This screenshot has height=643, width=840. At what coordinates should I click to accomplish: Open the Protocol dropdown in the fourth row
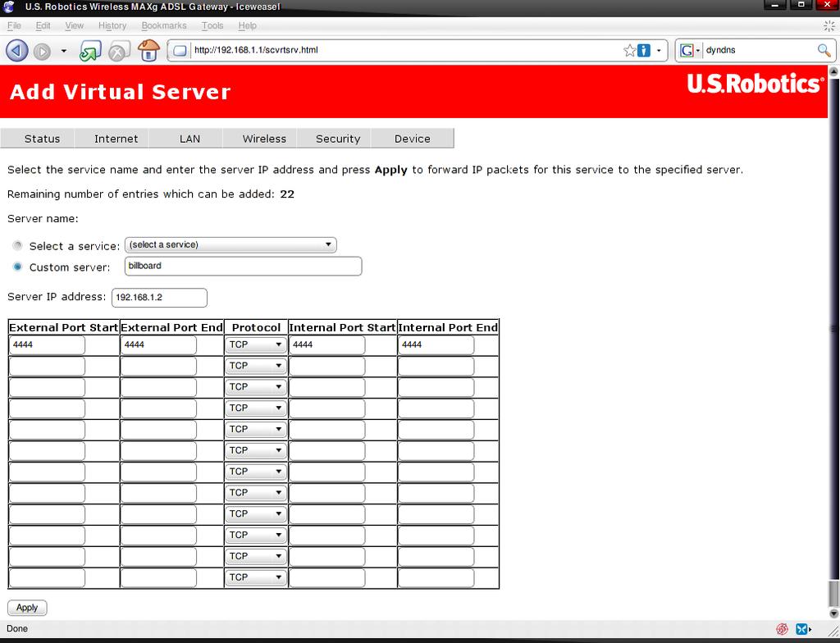(256, 408)
